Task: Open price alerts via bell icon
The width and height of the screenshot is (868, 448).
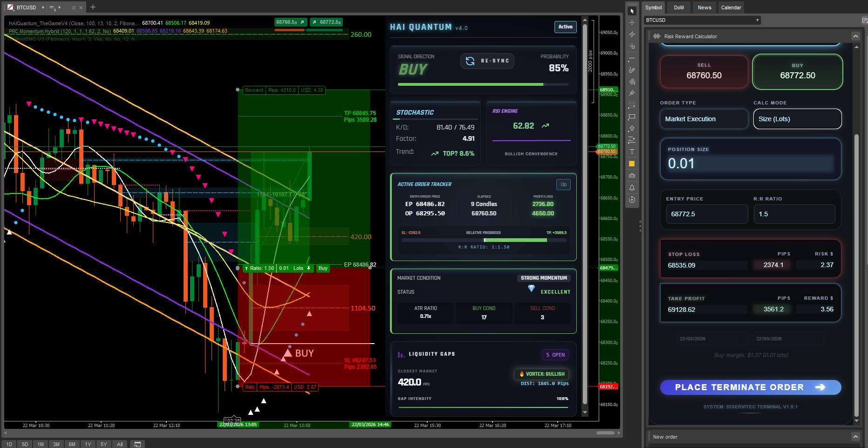Action: [632, 188]
